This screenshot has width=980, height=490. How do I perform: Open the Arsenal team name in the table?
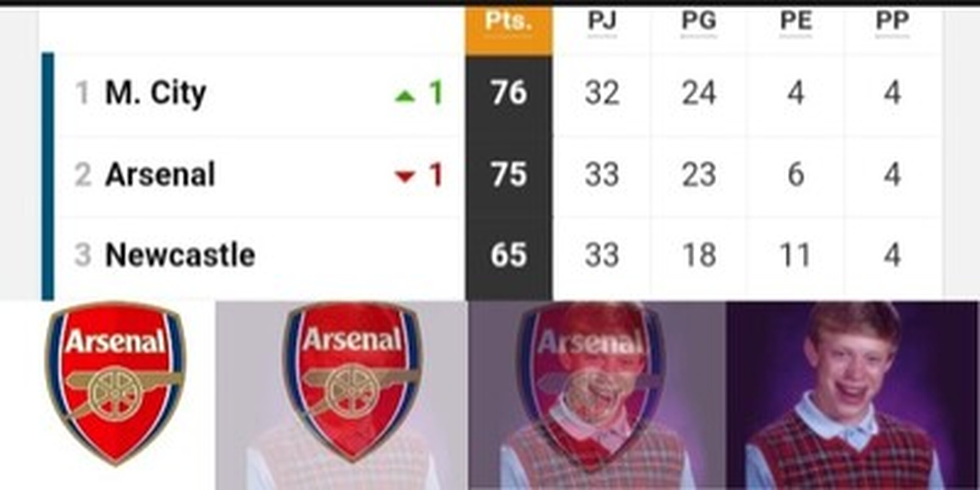160,174
